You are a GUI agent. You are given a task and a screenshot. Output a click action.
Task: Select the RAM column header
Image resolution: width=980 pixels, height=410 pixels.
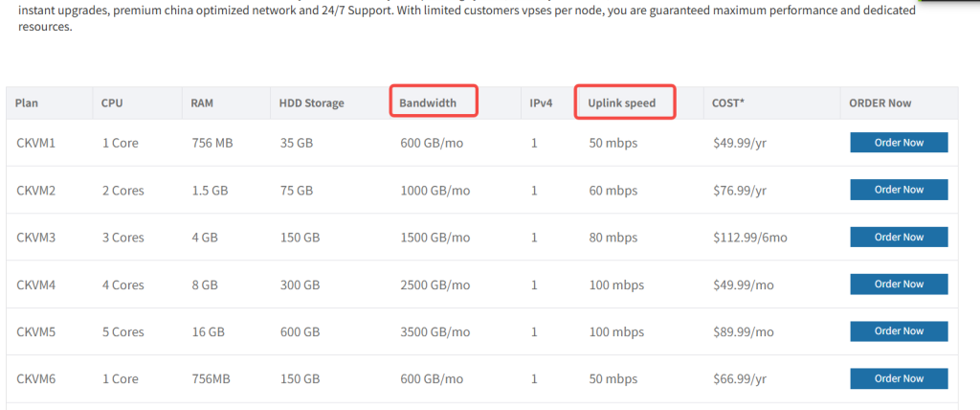point(202,103)
